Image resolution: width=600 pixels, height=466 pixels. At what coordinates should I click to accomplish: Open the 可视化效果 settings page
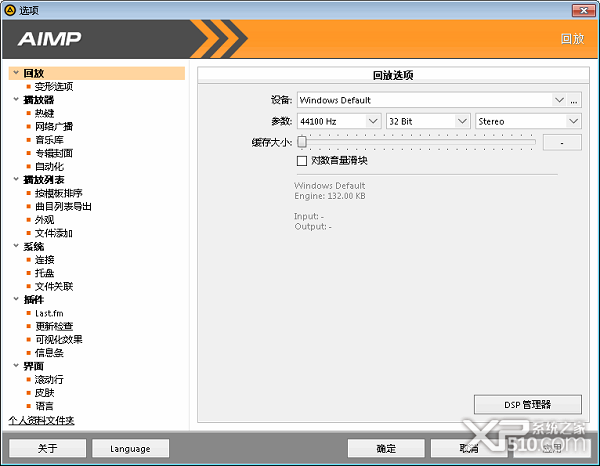(x=59, y=339)
